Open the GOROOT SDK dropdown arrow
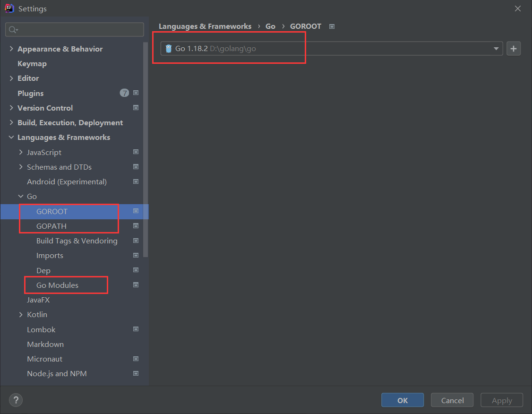Screen dimensions: 532x414 pyautogui.click(x=496, y=49)
